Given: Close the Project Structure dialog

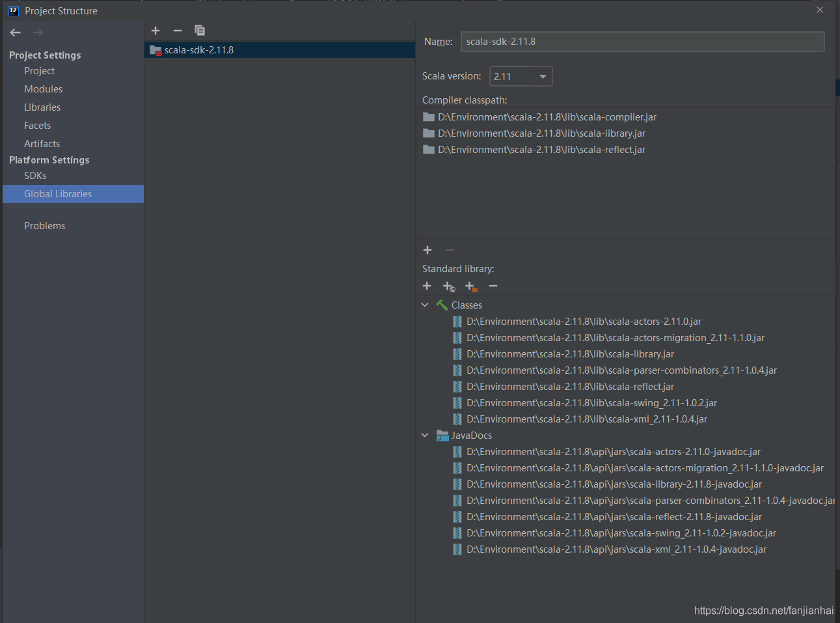Looking at the screenshot, I should tap(820, 10).
